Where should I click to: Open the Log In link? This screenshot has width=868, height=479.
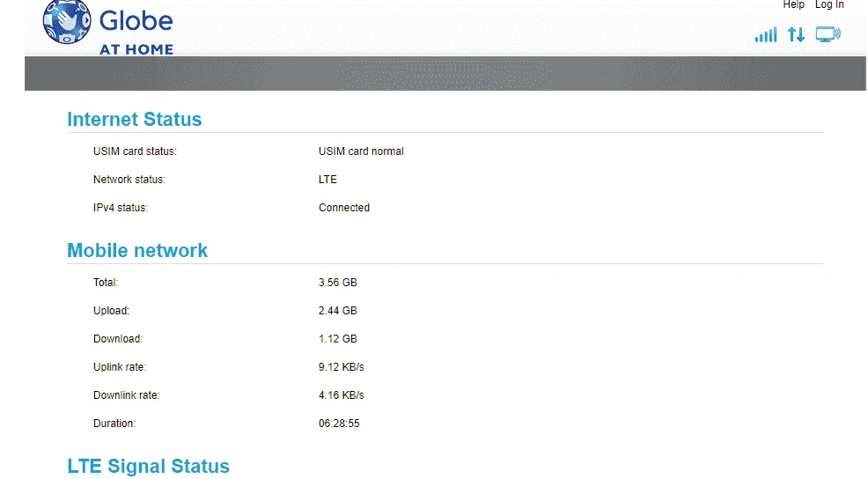829,4
